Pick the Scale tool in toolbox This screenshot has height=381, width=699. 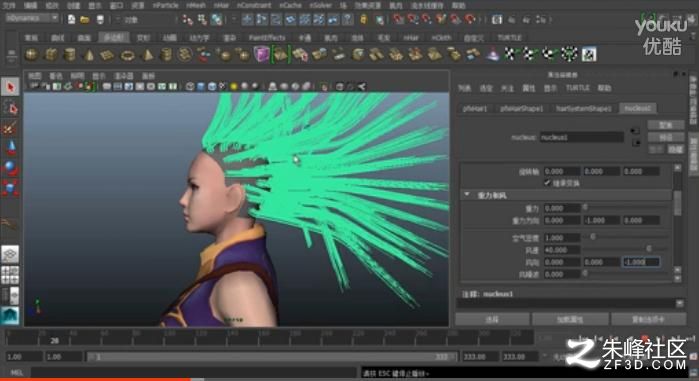(x=10, y=188)
